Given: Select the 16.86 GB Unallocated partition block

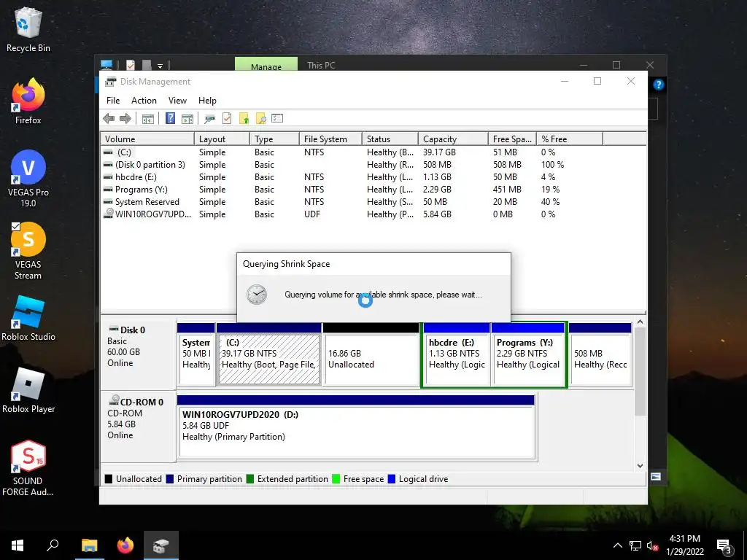Looking at the screenshot, I should (x=371, y=355).
